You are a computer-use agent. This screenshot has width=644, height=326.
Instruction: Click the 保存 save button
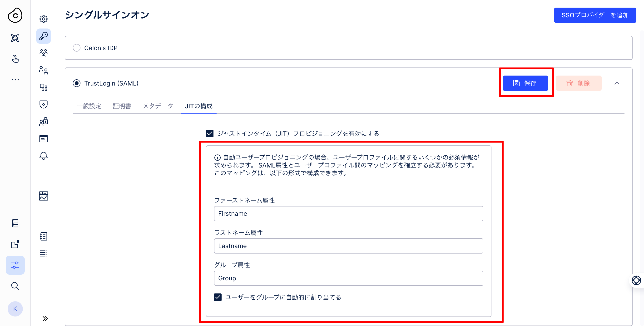point(525,83)
